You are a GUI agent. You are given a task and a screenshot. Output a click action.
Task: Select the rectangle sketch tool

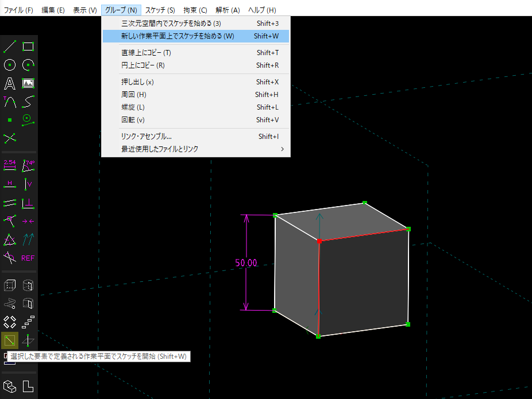pyautogui.click(x=28, y=47)
